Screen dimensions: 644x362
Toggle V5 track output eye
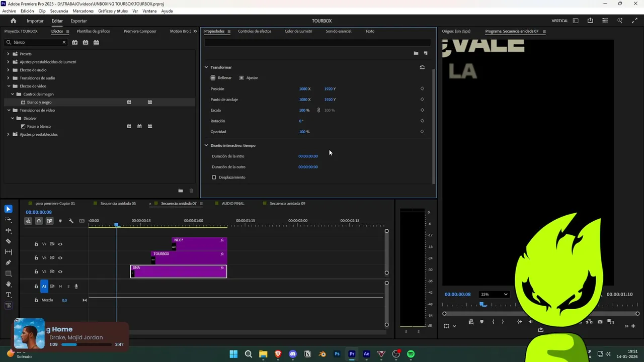60,271
